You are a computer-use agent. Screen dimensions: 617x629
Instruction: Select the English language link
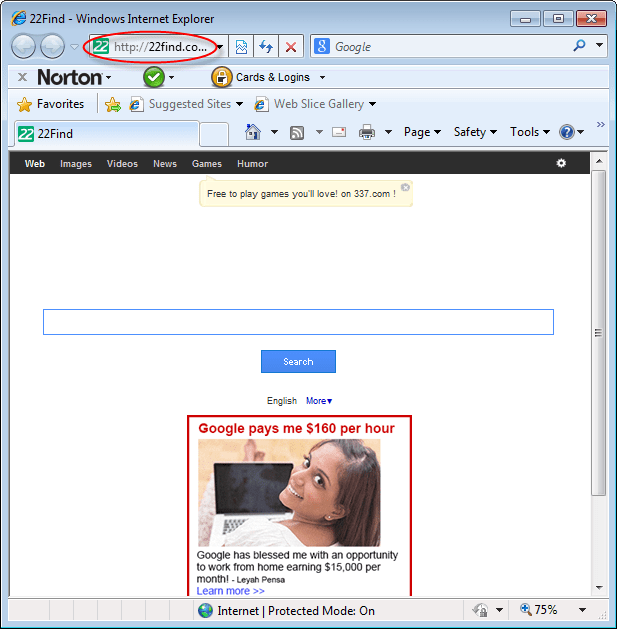(282, 401)
